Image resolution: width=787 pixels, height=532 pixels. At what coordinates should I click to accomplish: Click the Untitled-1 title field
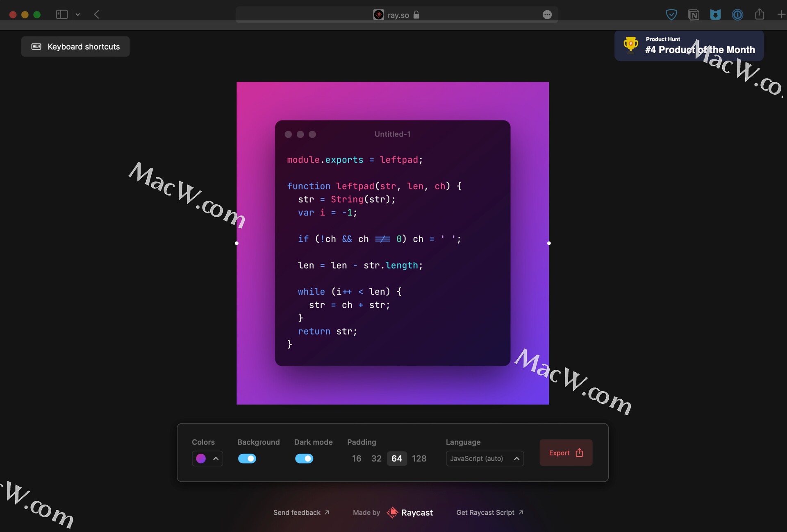pyautogui.click(x=392, y=134)
